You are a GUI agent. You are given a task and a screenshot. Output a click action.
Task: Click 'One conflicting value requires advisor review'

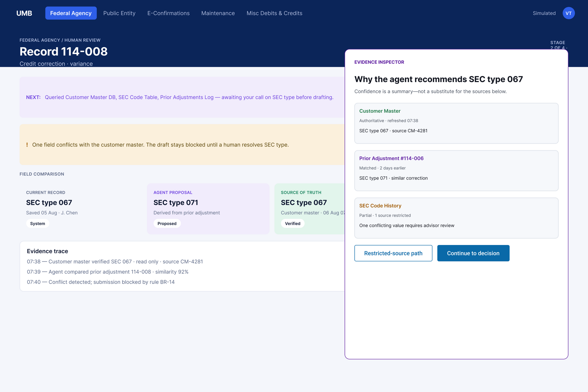[407, 225]
